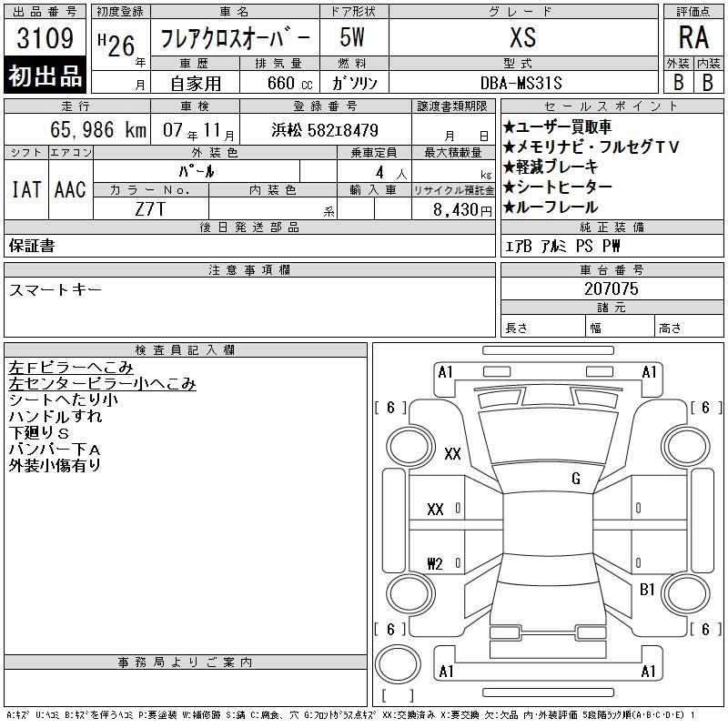The width and height of the screenshot is (728, 728).
Task: Click inspector note 左センターピラー小へこみ
Action: [102, 384]
